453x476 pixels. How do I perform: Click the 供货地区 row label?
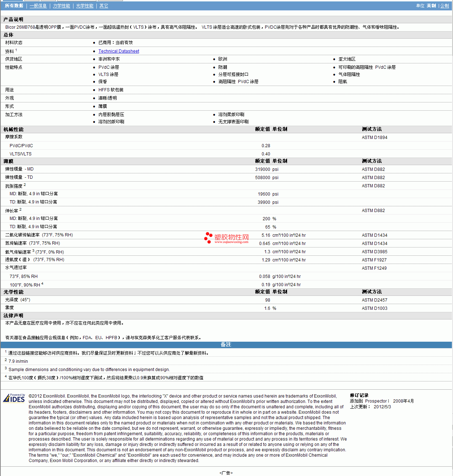point(14,59)
